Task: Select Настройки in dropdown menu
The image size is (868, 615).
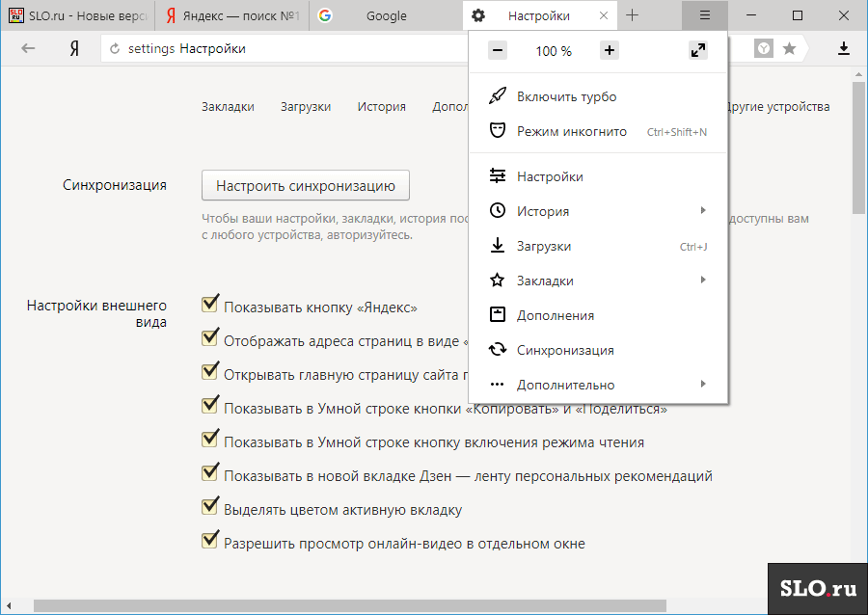Action: [x=598, y=176]
